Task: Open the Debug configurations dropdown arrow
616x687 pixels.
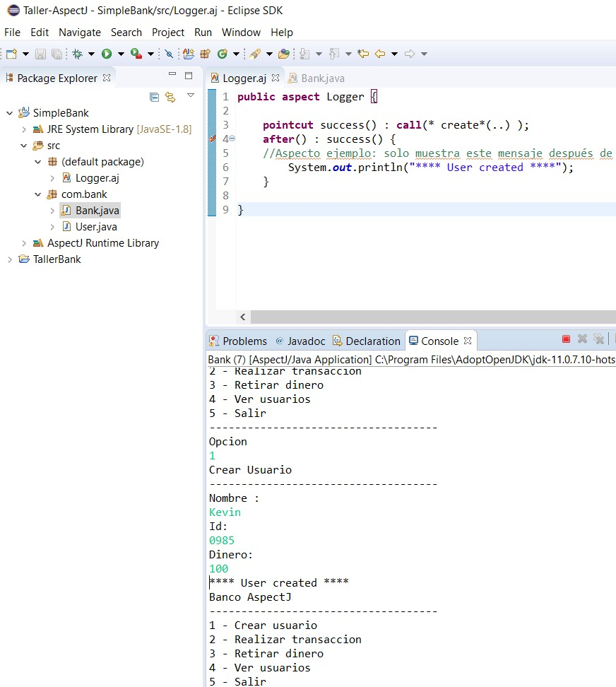Action: point(92,54)
